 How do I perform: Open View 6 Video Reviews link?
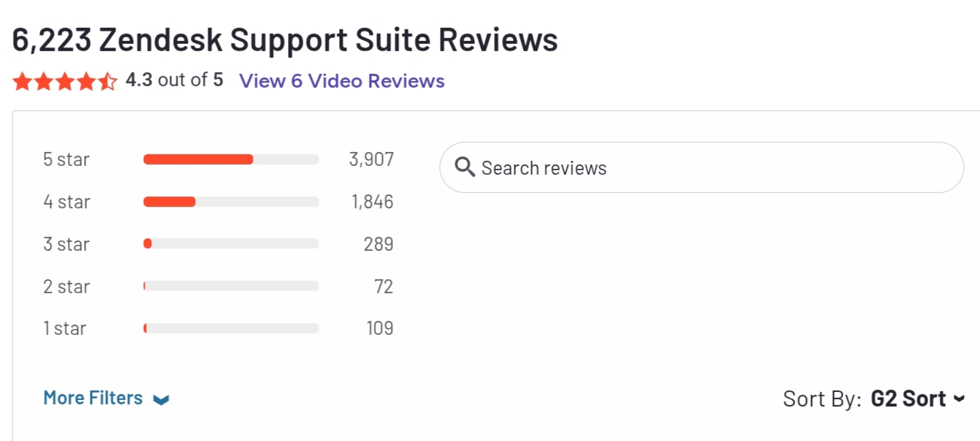341,80
